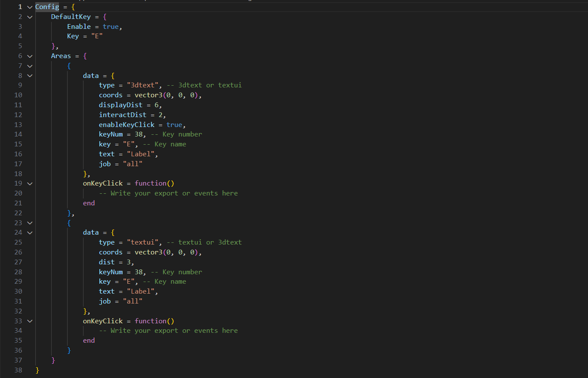
Task: Click line number 10 in the gutter
Action: 18,95
